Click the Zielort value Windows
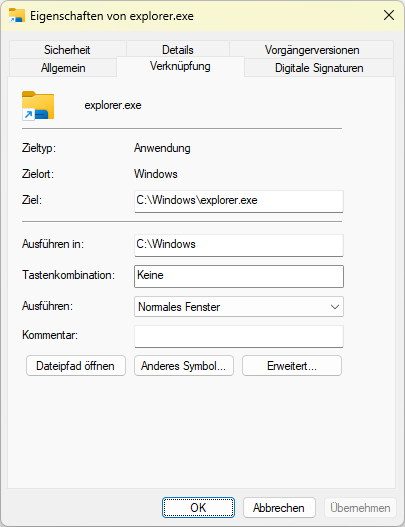The width and height of the screenshot is (405, 527). coord(156,174)
